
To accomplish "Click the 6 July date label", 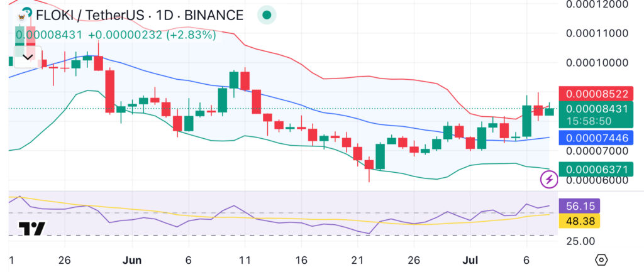I will [527, 260].
